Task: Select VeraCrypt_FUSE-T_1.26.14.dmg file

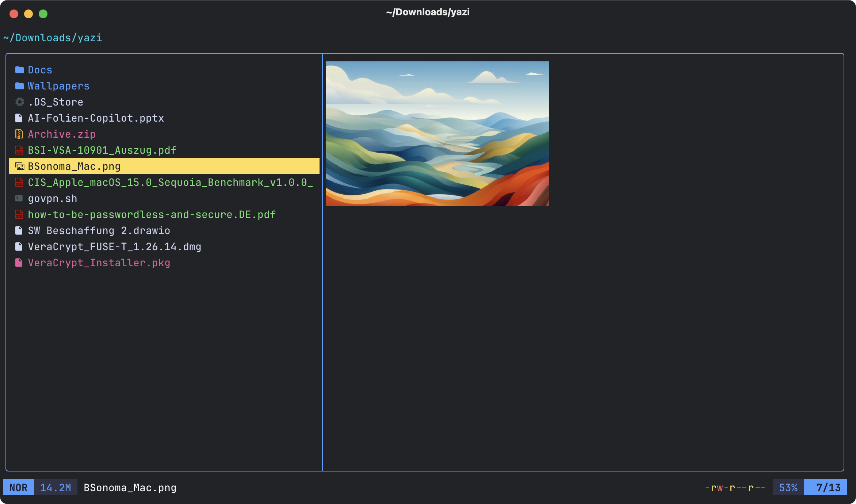Action: coord(115,247)
